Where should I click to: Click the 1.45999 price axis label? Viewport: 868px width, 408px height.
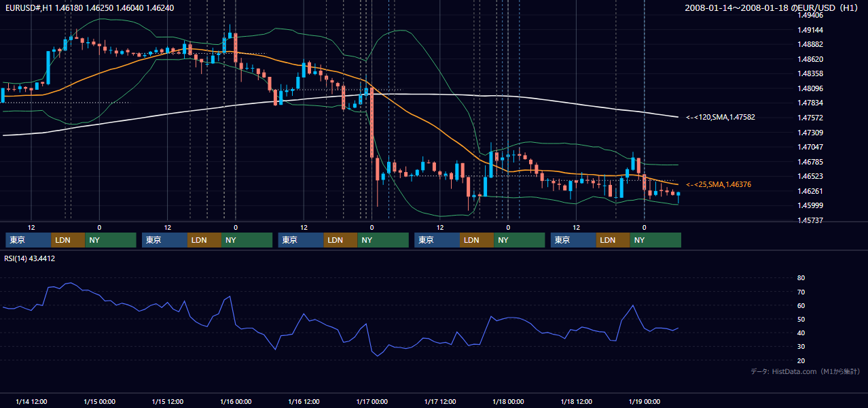[810, 205]
